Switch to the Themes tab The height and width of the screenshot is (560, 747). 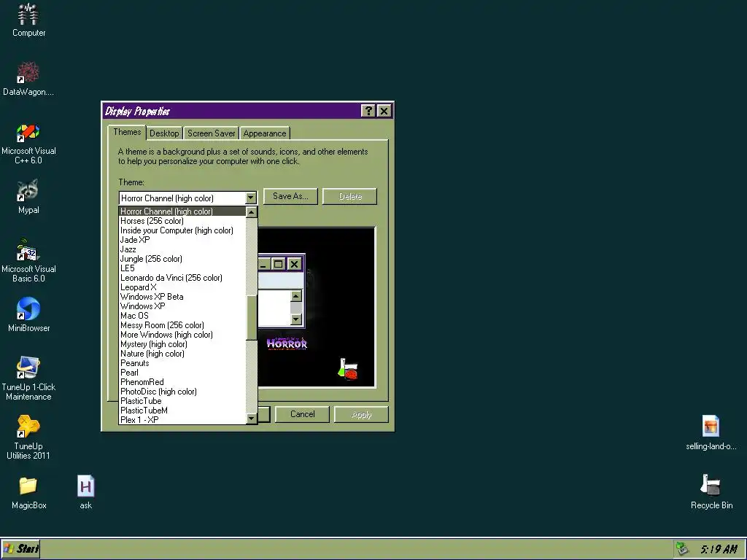coord(127,133)
